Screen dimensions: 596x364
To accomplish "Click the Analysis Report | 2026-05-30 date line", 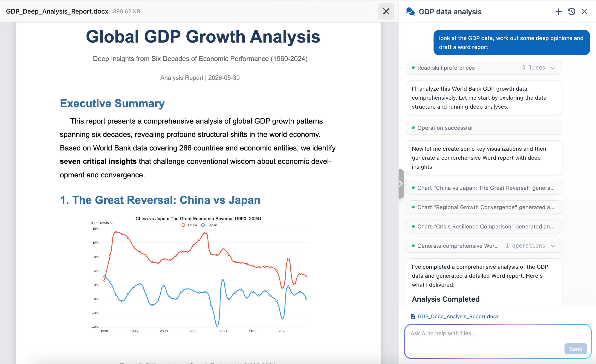I will tap(200, 78).
